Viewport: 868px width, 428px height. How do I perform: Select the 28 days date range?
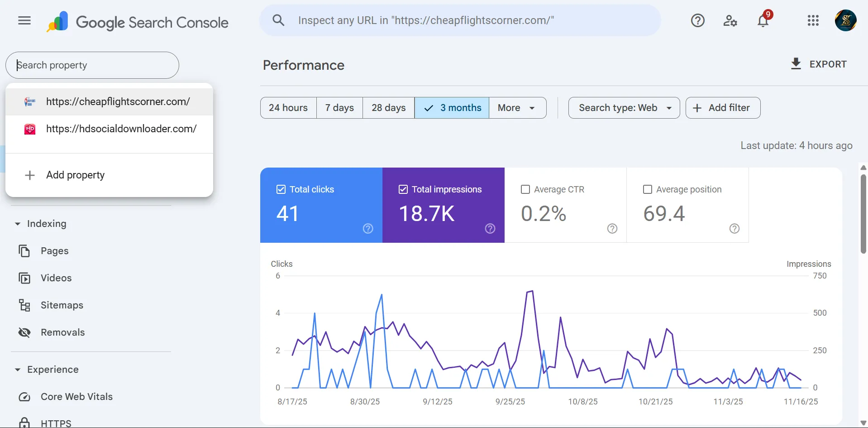click(x=388, y=108)
